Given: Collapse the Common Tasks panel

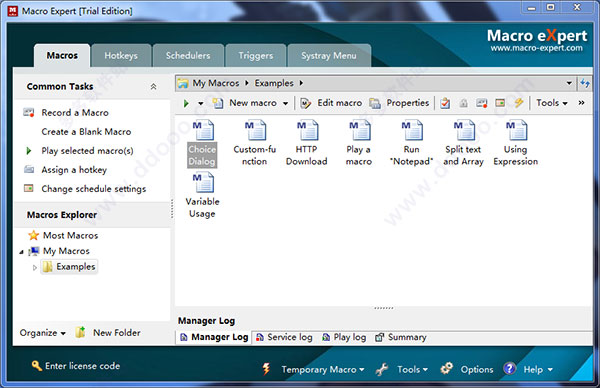Looking at the screenshot, I should 153,86.
